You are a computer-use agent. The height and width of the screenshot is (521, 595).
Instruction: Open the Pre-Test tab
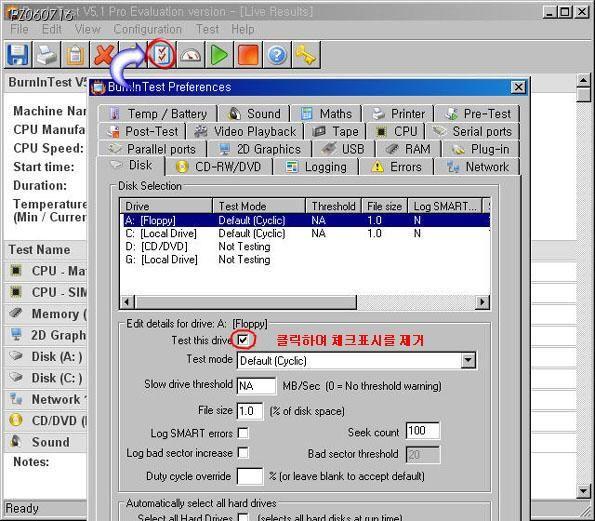coord(478,113)
